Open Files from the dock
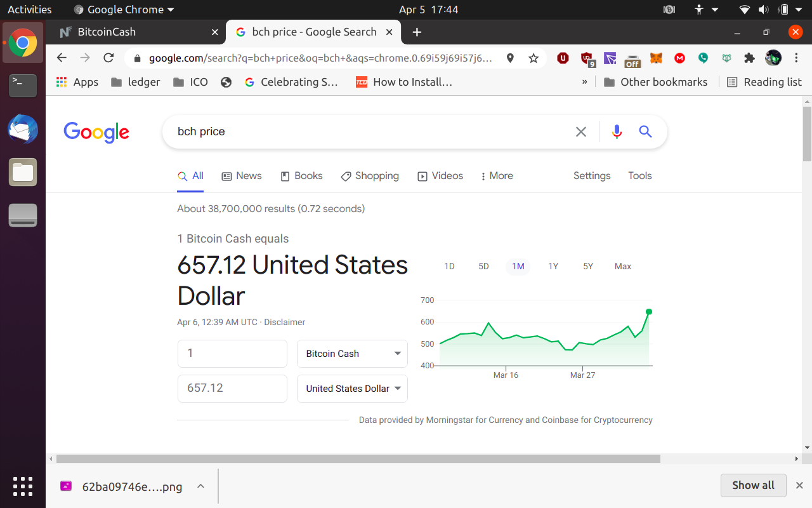The width and height of the screenshot is (812, 508). pyautogui.click(x=23, y=172)
